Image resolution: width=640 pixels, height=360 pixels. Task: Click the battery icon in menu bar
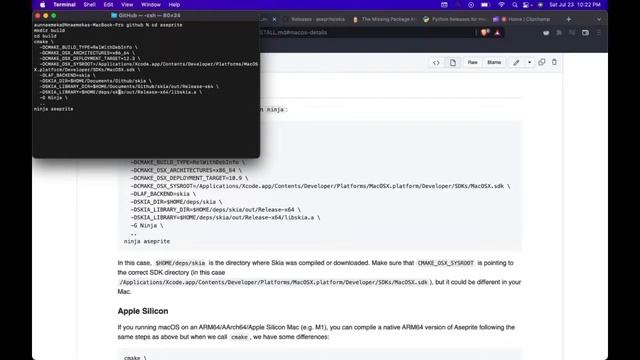485,5
